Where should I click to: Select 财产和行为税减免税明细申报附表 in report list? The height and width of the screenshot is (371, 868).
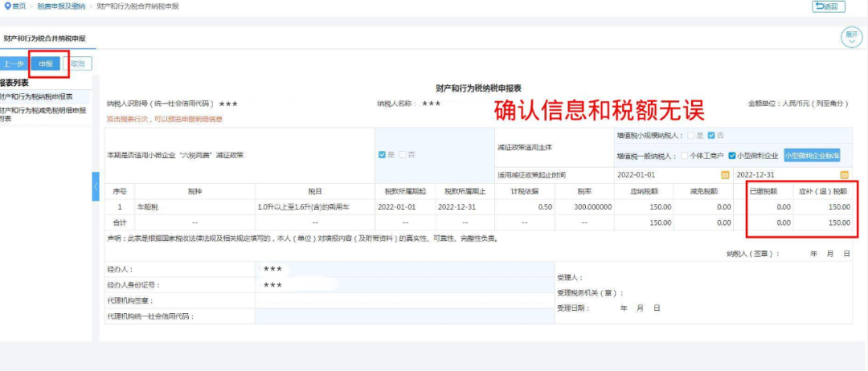44,114
